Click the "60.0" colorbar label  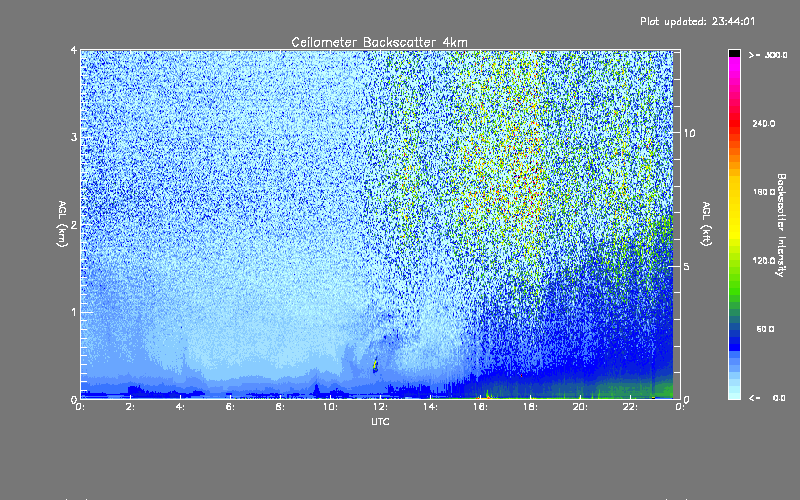(765, 329)
